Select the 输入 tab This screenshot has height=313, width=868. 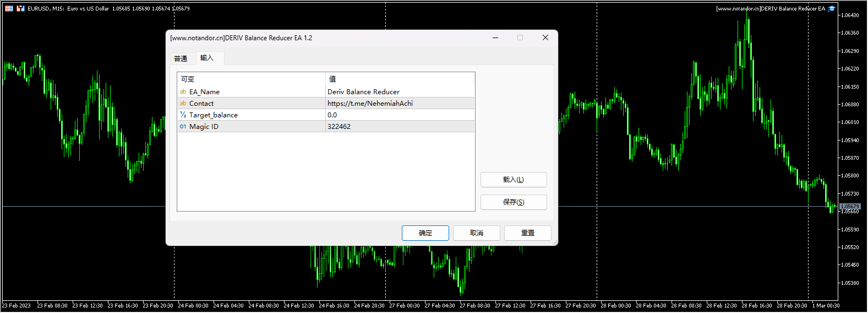(207, 58)
